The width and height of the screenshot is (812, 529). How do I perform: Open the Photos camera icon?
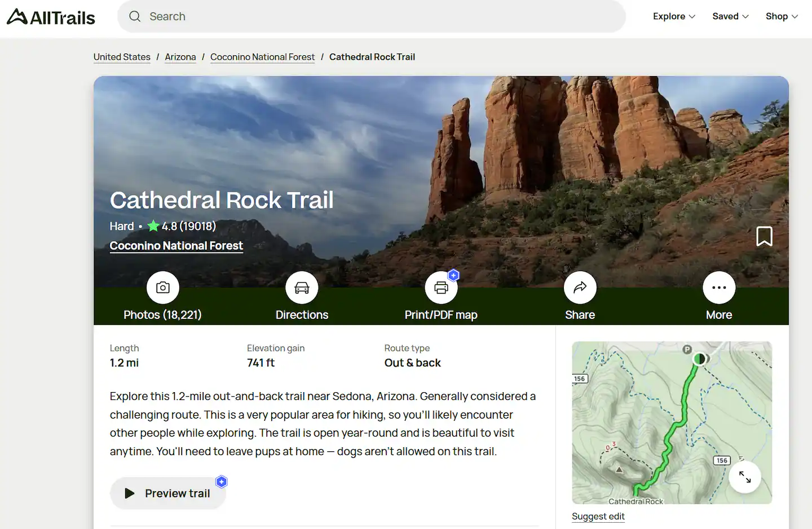point(163,287)
